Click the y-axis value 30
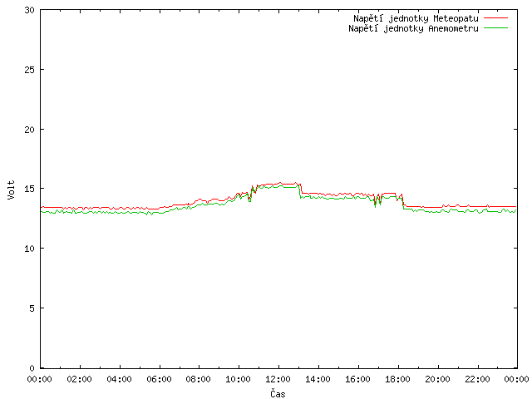This screenshot has height=399, width=532. (x=30, y=10)
